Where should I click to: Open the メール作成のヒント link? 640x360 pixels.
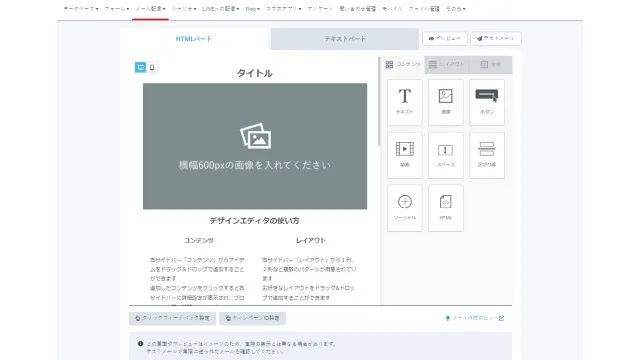click(x=474, y=318)
